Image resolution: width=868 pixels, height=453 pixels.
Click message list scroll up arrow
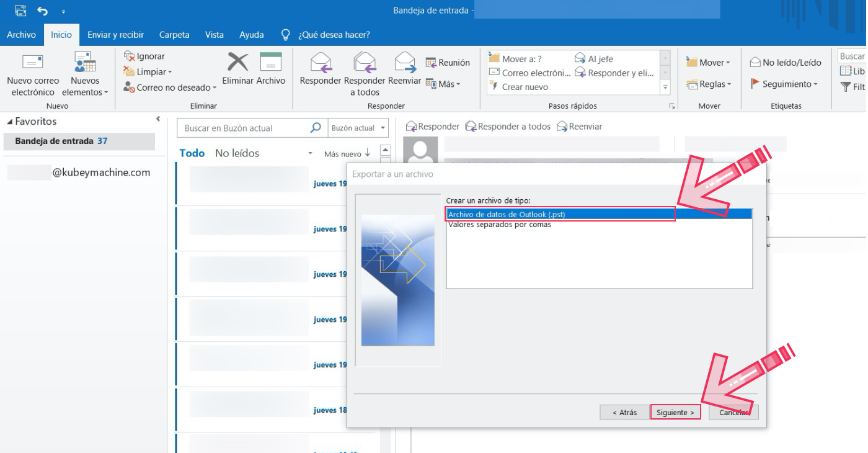[385, 150]
